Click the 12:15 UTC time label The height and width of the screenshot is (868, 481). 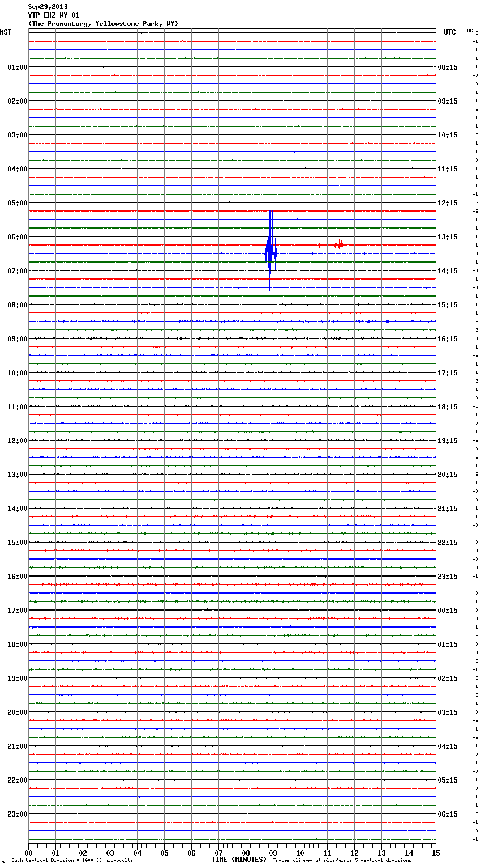pyautogui.click(x=448, y=203)
